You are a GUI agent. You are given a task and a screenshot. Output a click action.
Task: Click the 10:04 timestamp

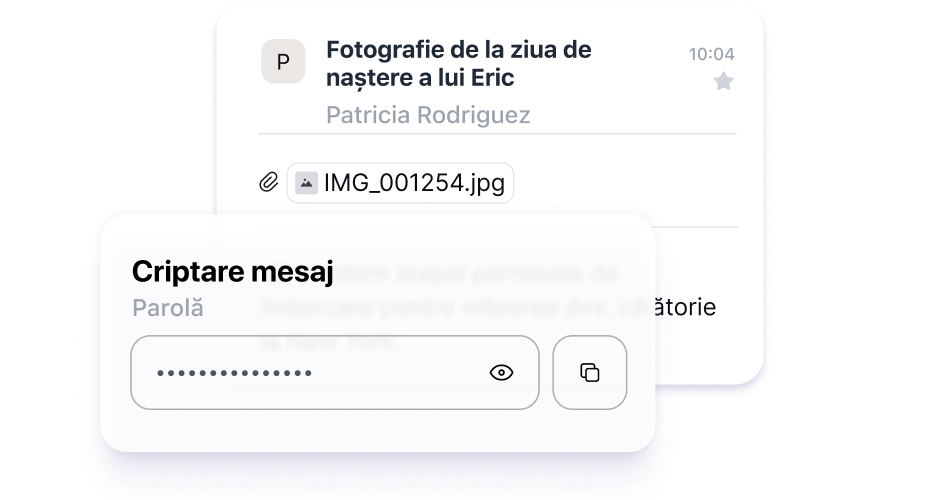(x=711, y=54)
